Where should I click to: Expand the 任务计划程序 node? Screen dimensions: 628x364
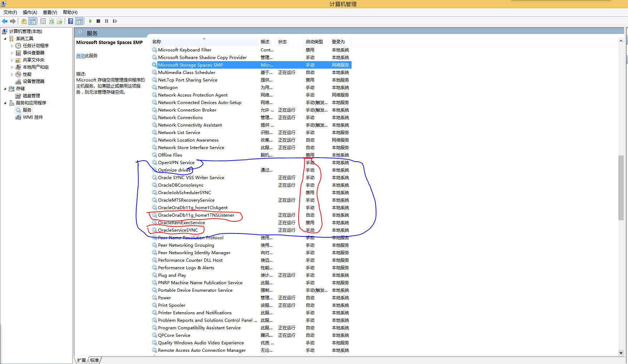12,46
